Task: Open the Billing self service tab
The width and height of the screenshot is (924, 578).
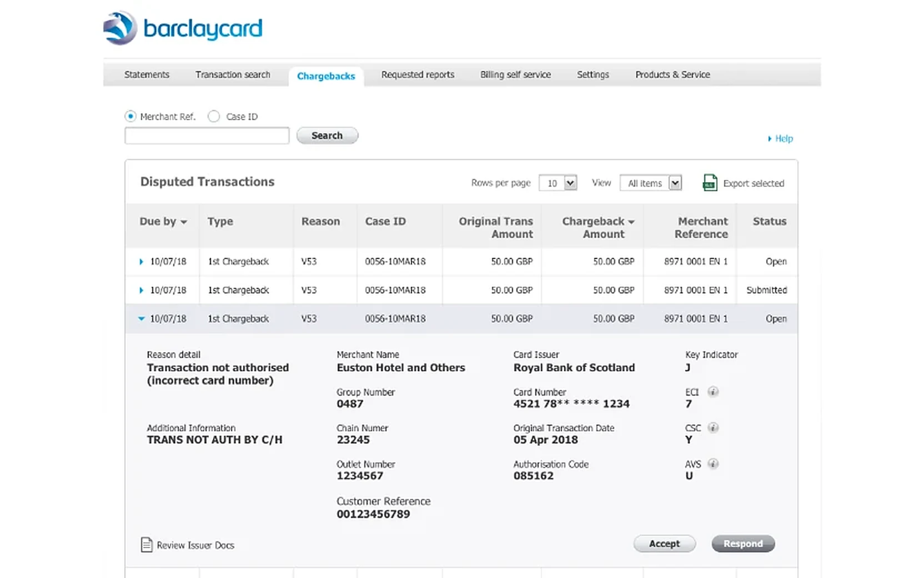Action: tap(515, 74)
